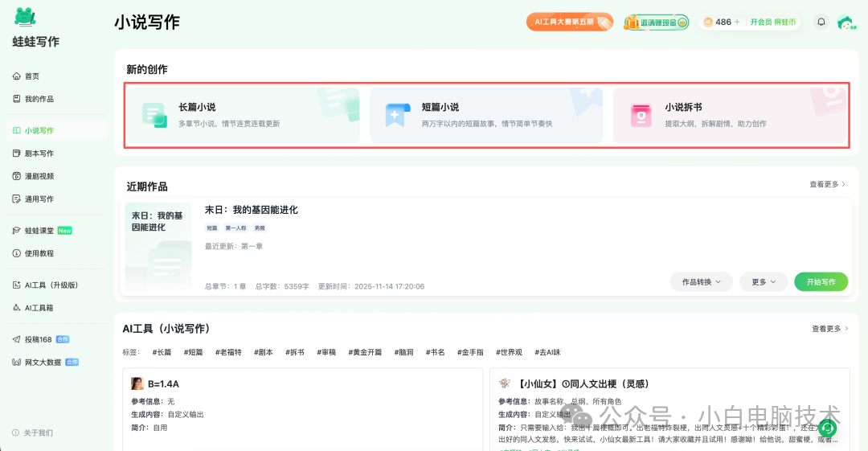The width and height of the screenshot is (868, 451).
Task: Open the user avatar at top right
Action: [x=845, y=23]
